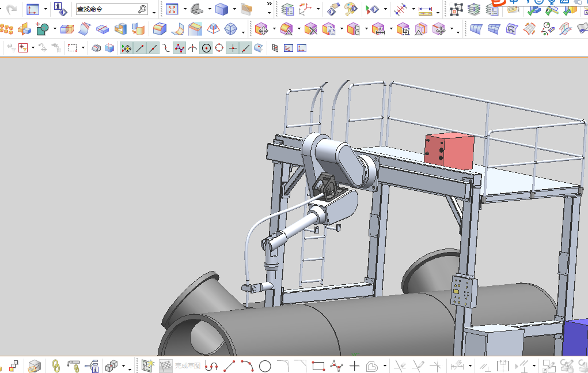Click the through-curves mesh surface icon

(x=476, y=28)
